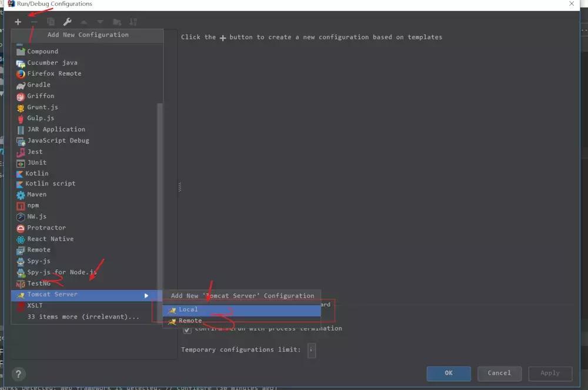Expand the Tomcat Server submenu arrow
The width and height of the screenshot is (588, 390).
(x=146, y=295)
